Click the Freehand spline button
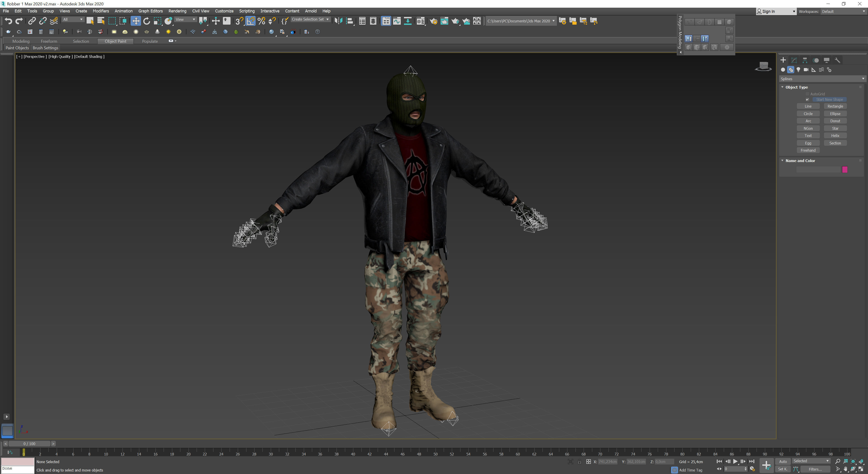The width and height of the screenshot is (868, 474). point(808,151)
